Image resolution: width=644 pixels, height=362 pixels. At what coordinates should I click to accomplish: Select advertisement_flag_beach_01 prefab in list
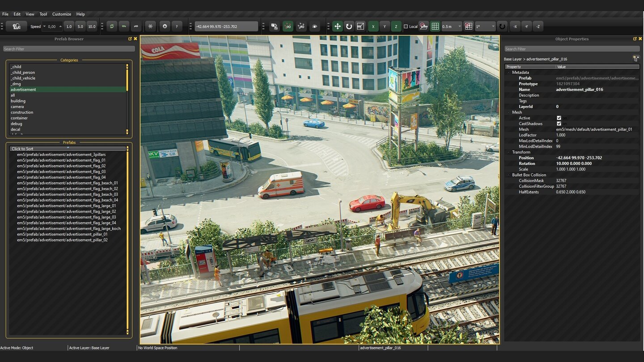point(68,183)
